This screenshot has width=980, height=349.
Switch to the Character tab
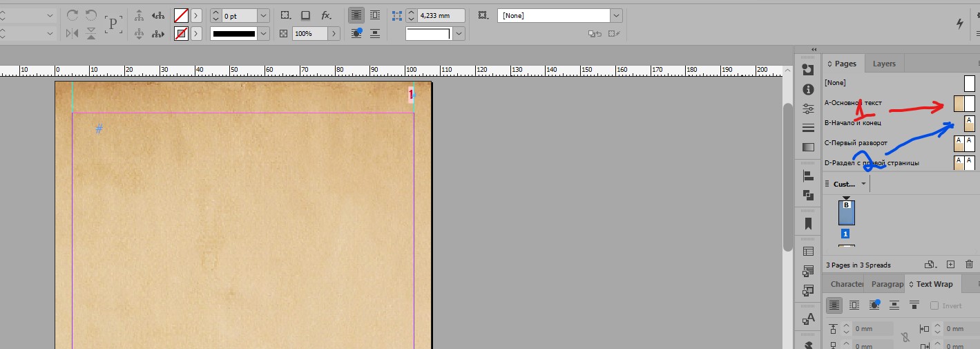point(846,284)
